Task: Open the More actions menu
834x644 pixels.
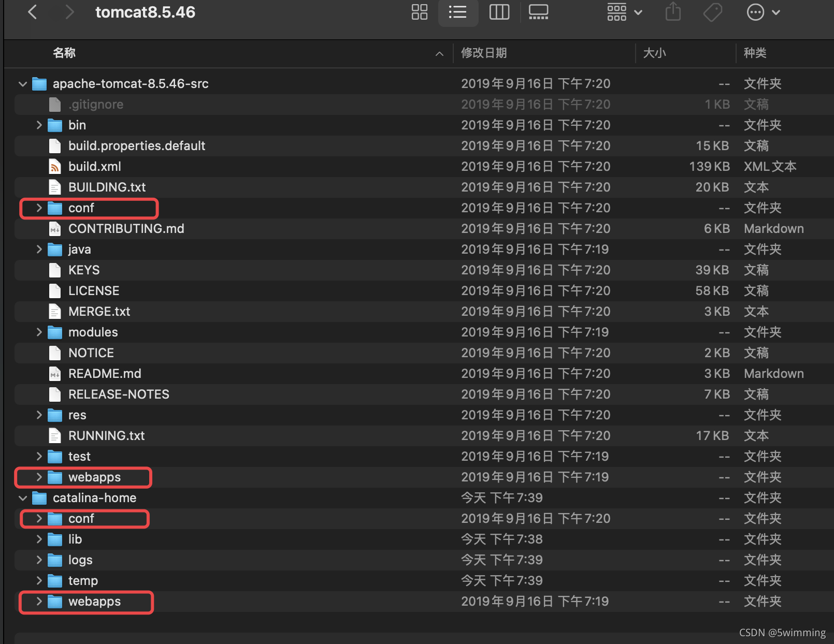Action: (x=764, y=12)
